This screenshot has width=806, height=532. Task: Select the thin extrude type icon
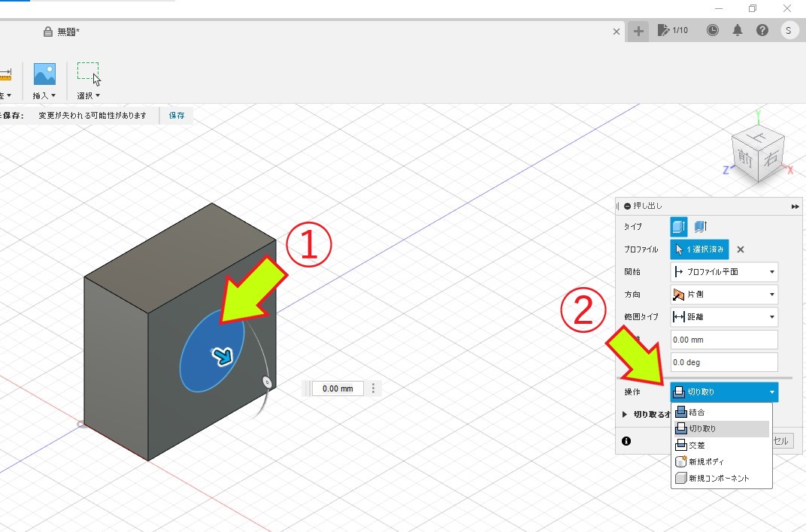[x=700, y=226]
